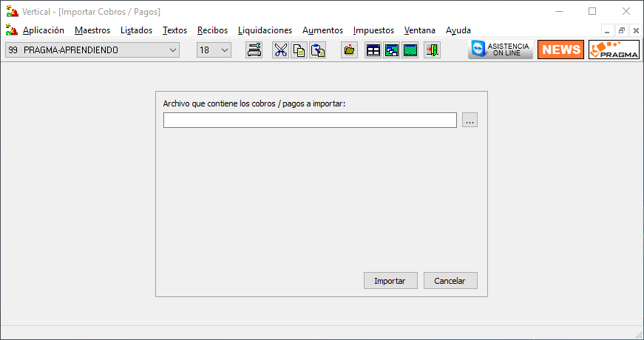Open the Liquidaciones menu
The image size is (644, 340).
(265, 30)
